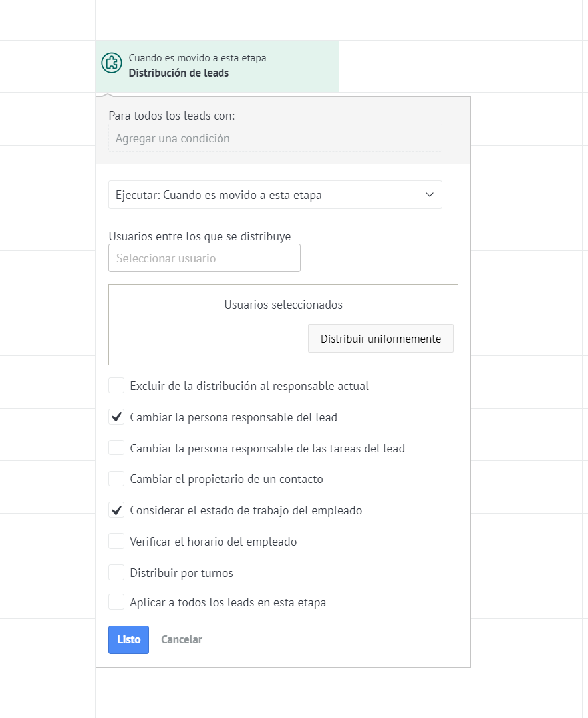Check Cambiar la persona responsable de las tareas

click(x=116, y=449)
